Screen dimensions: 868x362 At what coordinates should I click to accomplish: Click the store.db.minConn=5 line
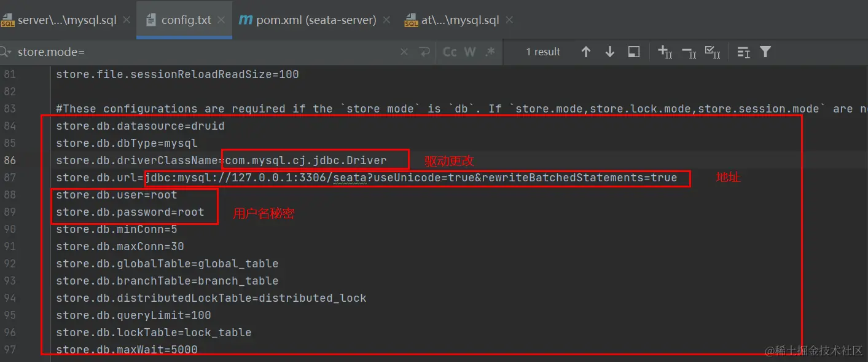pos(117,229)
